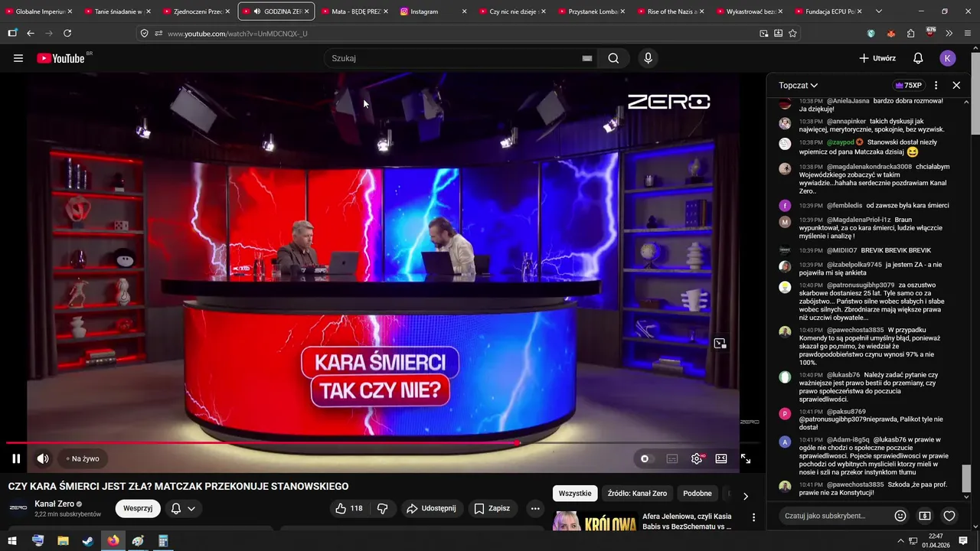Open the 75XP points badge
The width and height of the screenshot is (980, 551).
[x=908, y=86]
